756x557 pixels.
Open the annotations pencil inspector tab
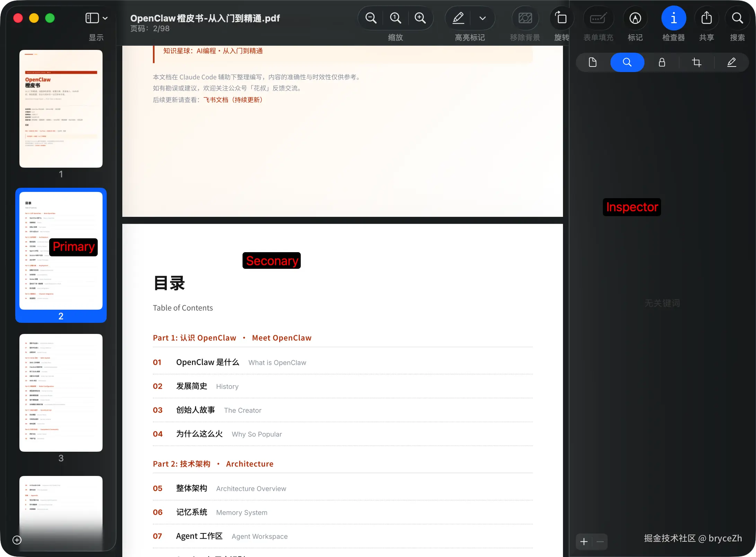tap(731, 62)
